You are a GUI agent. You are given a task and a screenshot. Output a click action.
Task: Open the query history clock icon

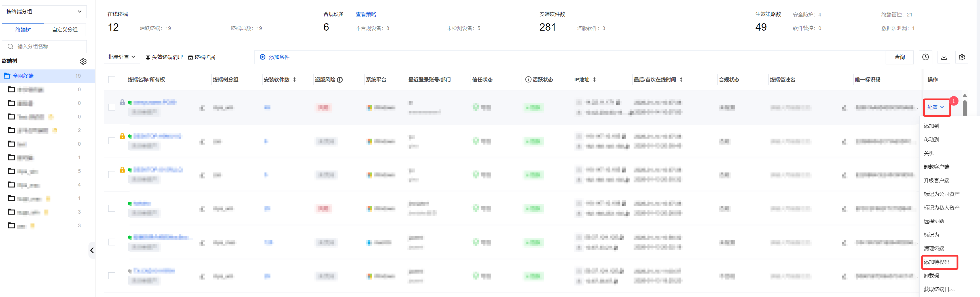click(x=925, y=57)
